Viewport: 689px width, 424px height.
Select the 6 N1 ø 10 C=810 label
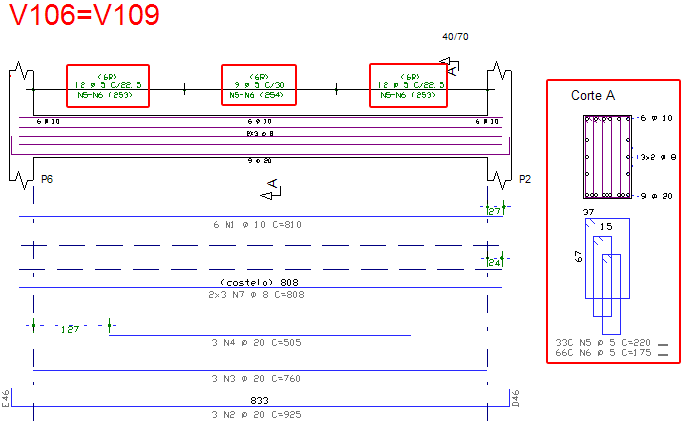(258, 225)
